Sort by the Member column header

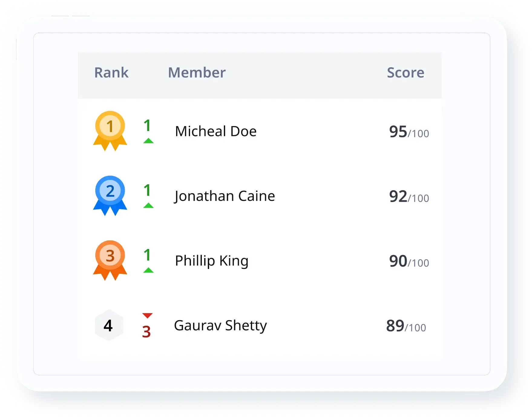(x=197, y=73)
